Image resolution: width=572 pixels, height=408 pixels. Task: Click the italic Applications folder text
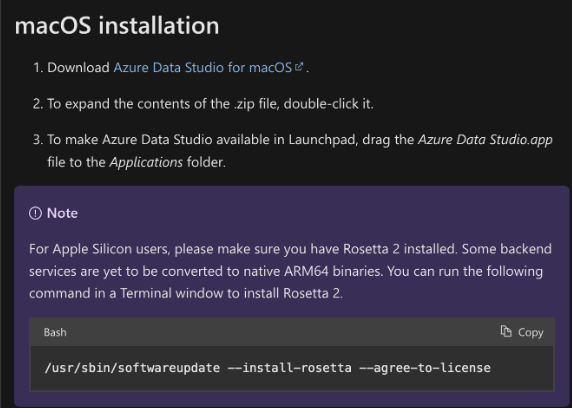click(x=146, y=162)
